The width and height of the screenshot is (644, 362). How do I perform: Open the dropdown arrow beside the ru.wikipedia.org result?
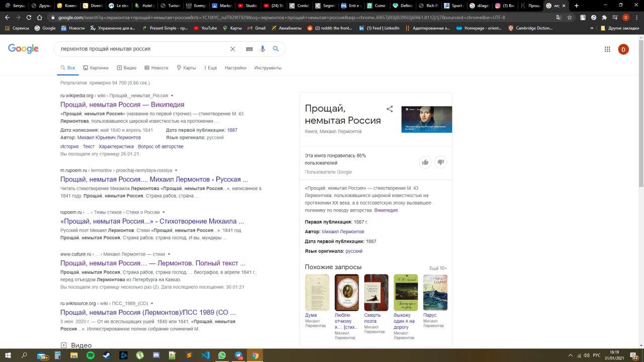pyautogui.click(x=172, y=96)
